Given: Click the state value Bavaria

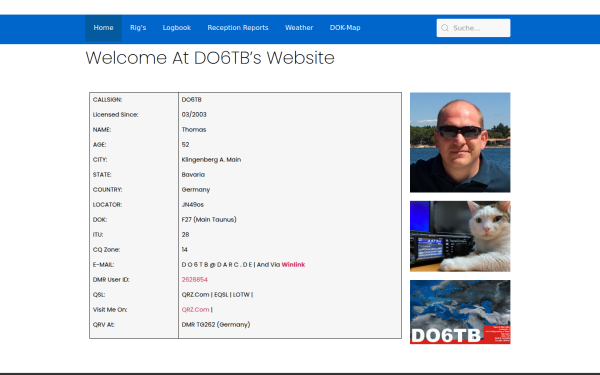Looking at the screenshot, I should [193, 174].
